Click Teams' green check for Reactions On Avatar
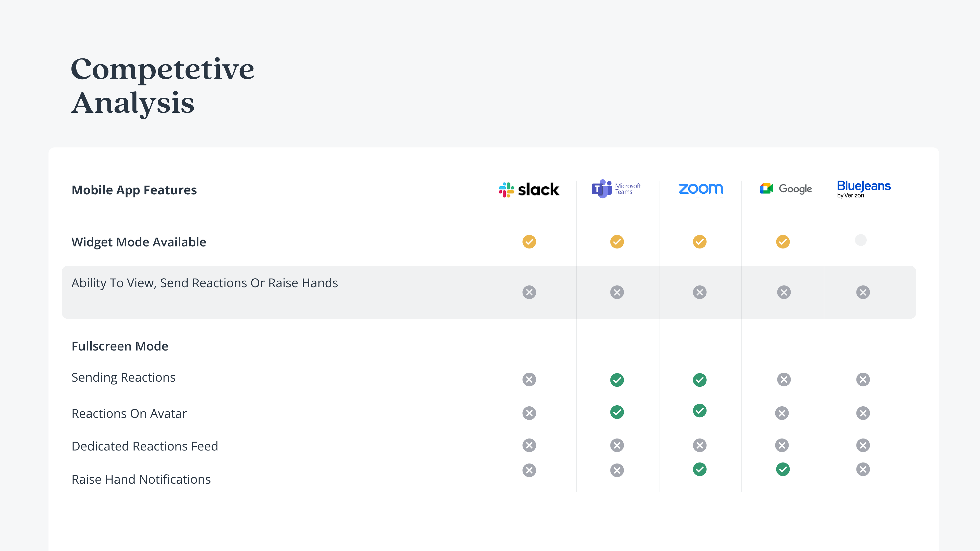 point(617,412)
